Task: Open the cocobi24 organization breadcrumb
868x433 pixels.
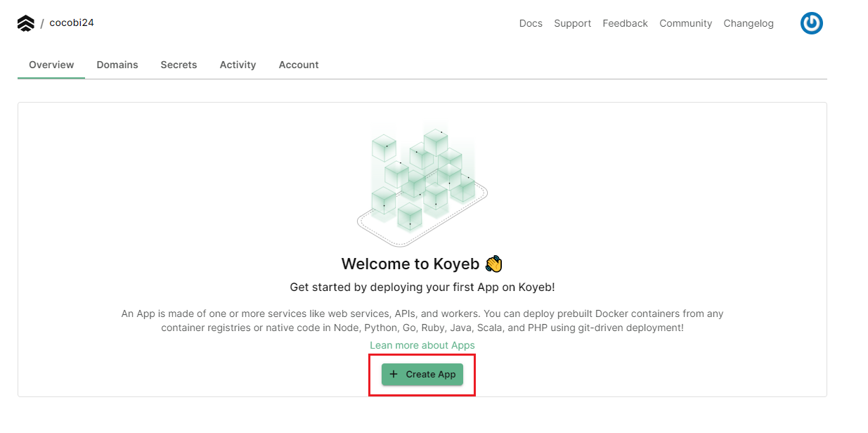Action: (72, 22)
